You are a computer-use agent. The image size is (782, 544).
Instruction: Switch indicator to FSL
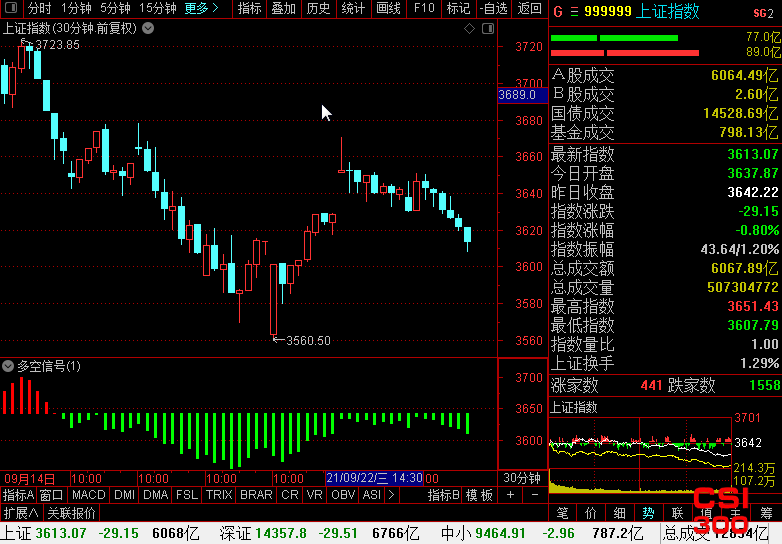point(187,495)
